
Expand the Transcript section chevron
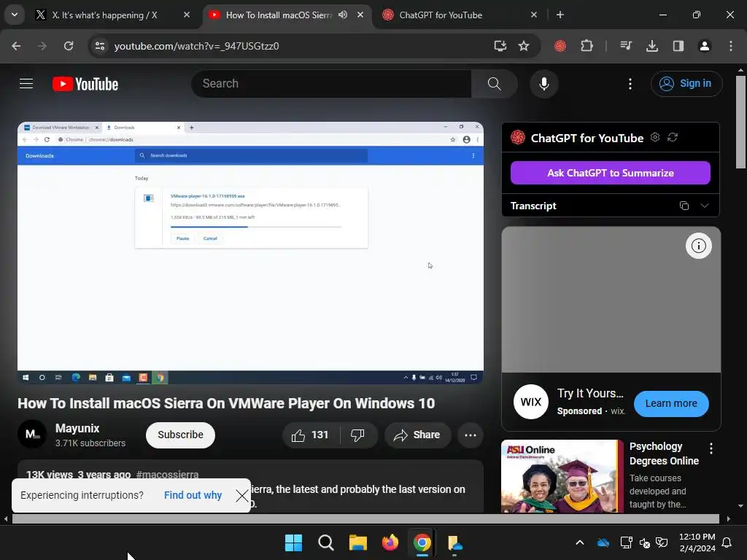pos(704,206)
